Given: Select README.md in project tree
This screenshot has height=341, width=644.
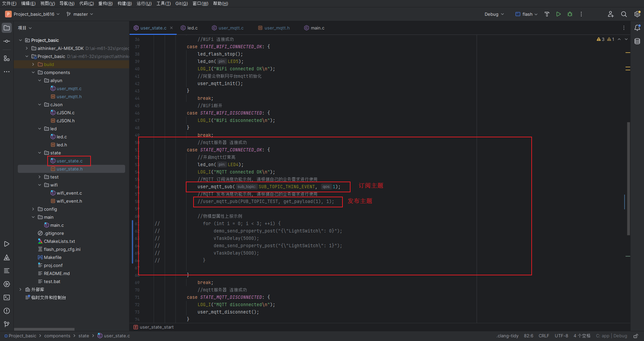Looking at the screenshot, I should (x=57, y=273).
